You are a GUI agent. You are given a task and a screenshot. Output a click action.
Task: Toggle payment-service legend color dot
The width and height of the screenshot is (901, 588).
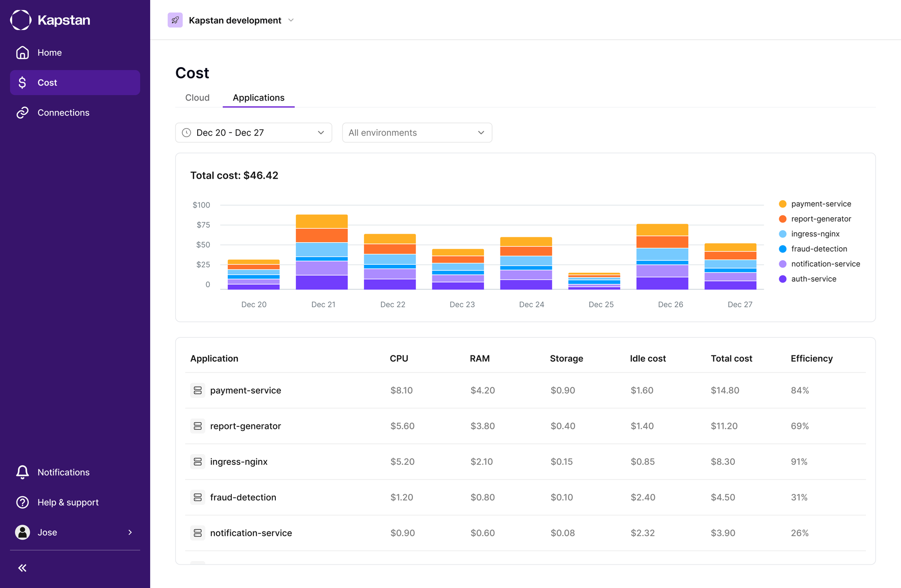point(783,204)
